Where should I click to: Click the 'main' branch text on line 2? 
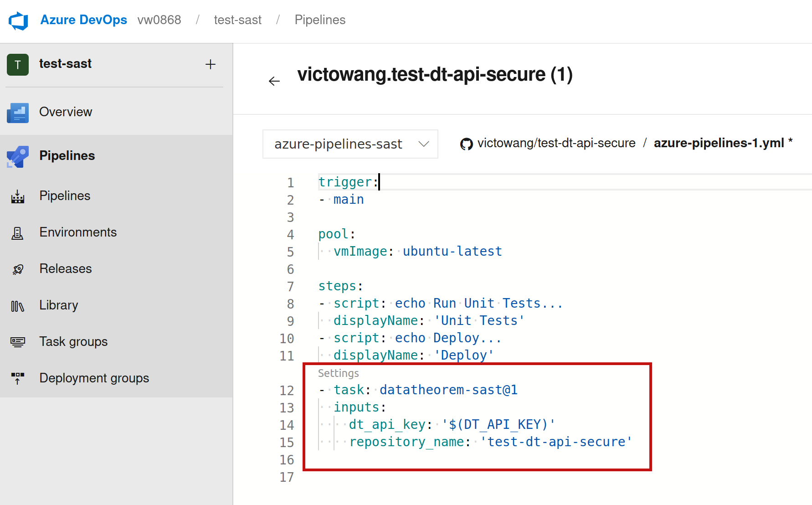click(349, 200)
